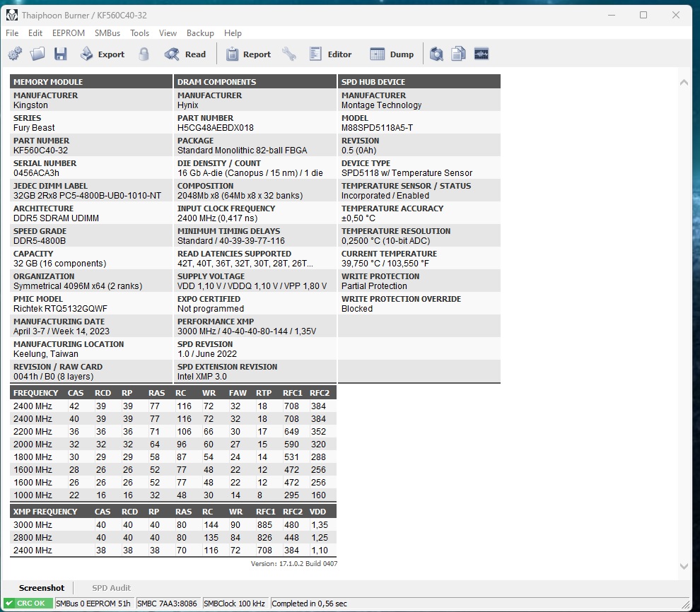Open the File menu
The image size is (700, 612).
click(12, 33)
